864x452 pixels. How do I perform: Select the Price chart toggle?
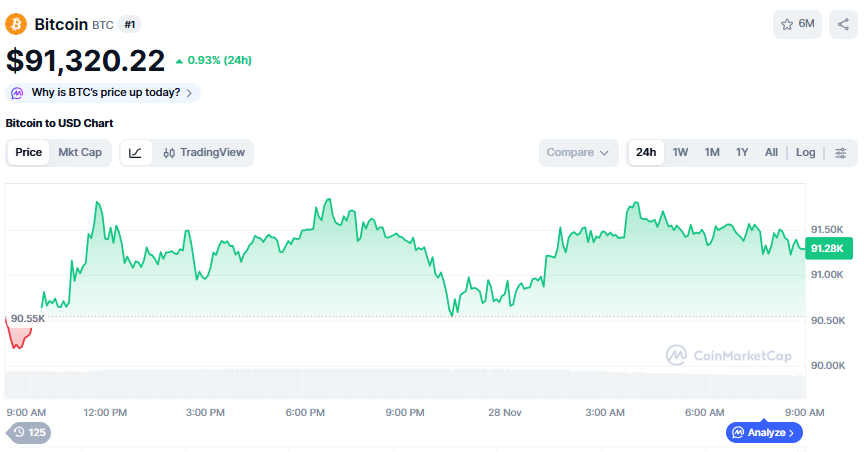coord(29,153)
